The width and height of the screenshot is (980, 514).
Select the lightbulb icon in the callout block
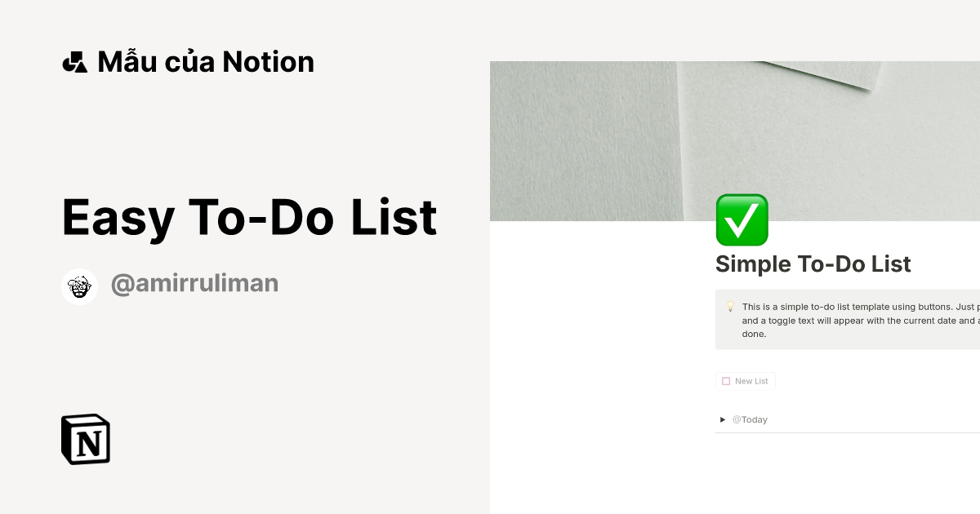pos(730,307)
